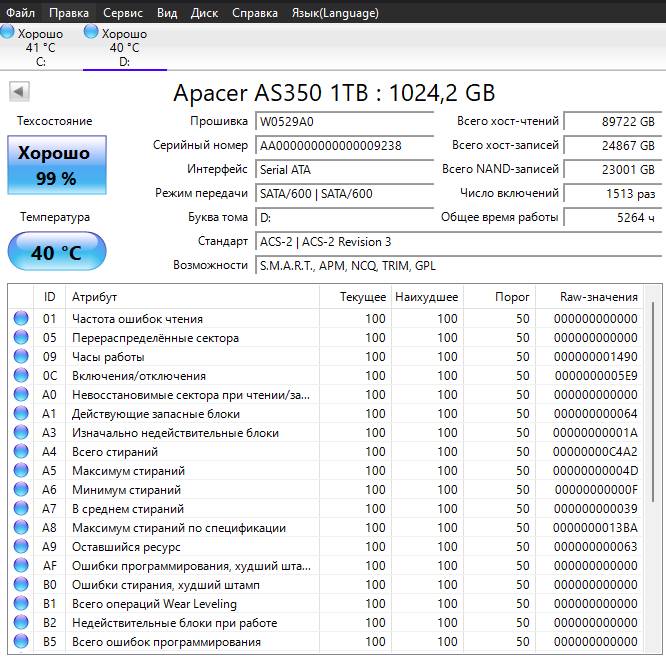Image resolution: width=666 pixels, height=657 pixels.
Task: Click the status icon for attribute B0
Action: click(21, 584)
